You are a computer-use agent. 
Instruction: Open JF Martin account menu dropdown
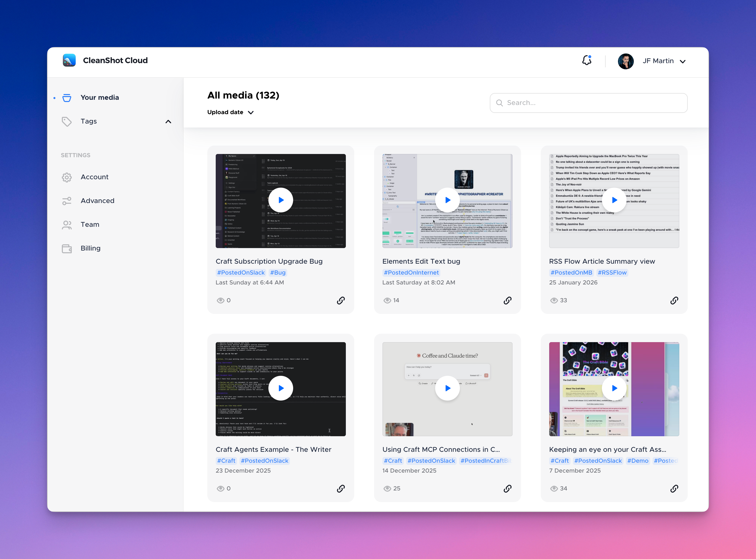click(x=683, y=61)
